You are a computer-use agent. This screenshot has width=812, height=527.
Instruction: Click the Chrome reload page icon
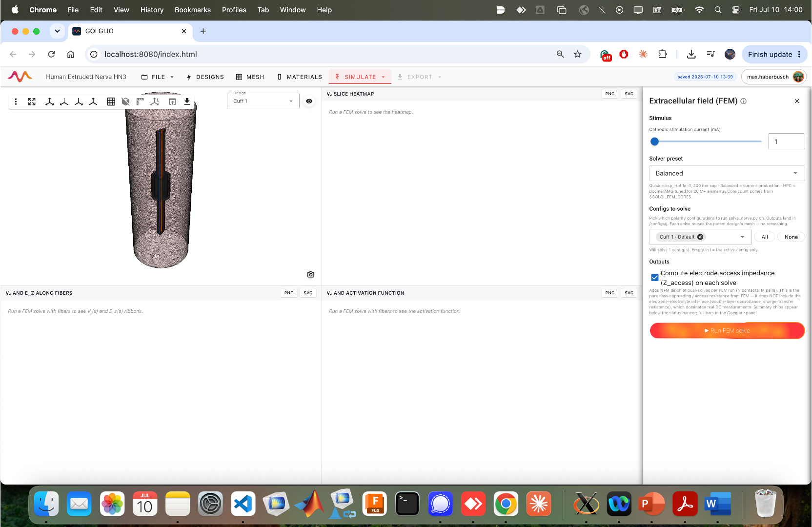51,54
